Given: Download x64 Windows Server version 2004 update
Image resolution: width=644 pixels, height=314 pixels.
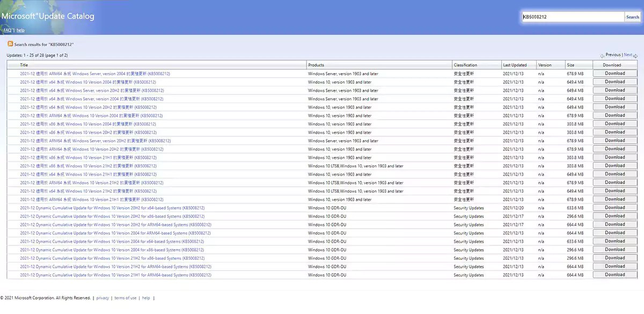Looking at the screenshot, I should pyautogui.click(x=615, y=99).
